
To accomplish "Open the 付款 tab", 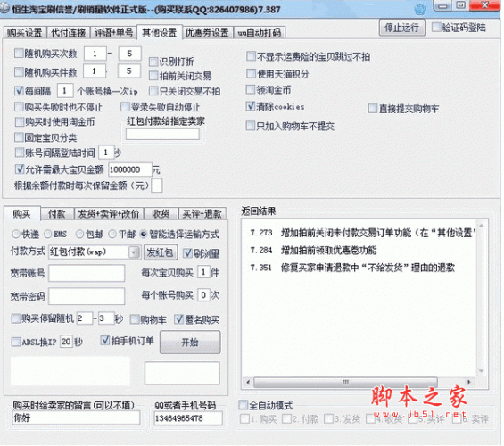I will [57, 214].
